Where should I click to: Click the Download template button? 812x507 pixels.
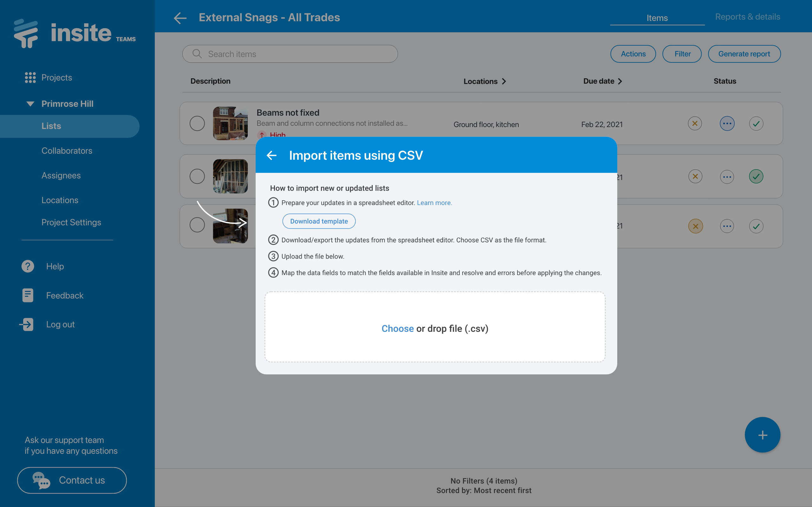319,221
